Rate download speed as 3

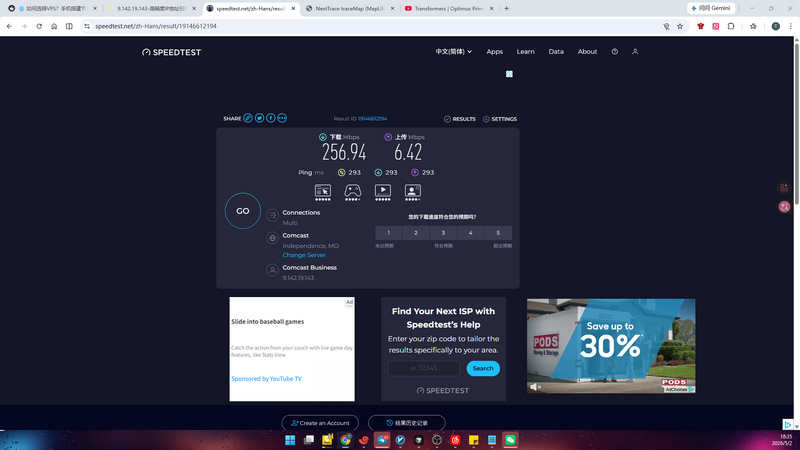[443, 233]
